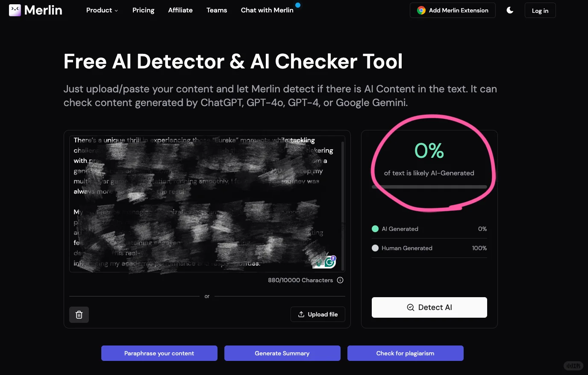Click Check for plagiarism button
The width and height of the screenshot is (588, 375).
[406, 353]
